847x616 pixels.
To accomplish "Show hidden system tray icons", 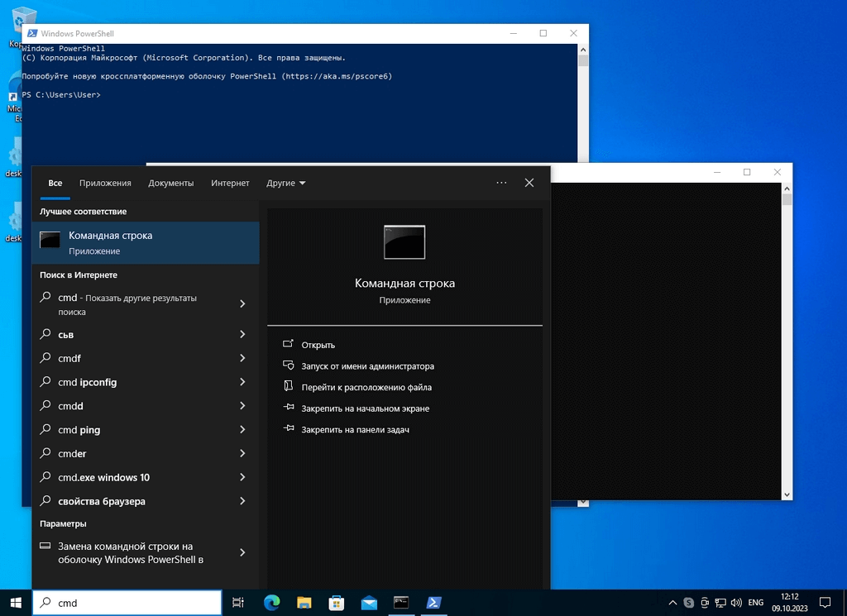I will [672, 603].
